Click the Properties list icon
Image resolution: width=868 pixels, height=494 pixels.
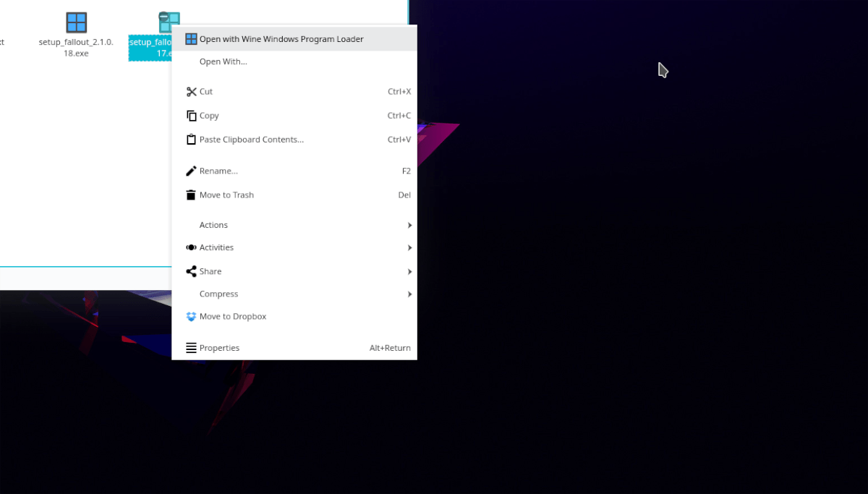(191, 348)
